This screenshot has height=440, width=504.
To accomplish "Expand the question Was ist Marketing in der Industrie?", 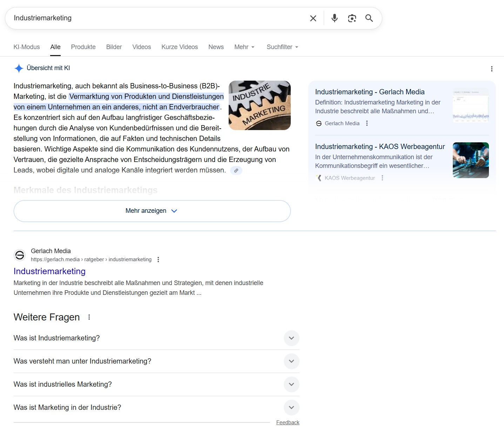I will (291, 407).
